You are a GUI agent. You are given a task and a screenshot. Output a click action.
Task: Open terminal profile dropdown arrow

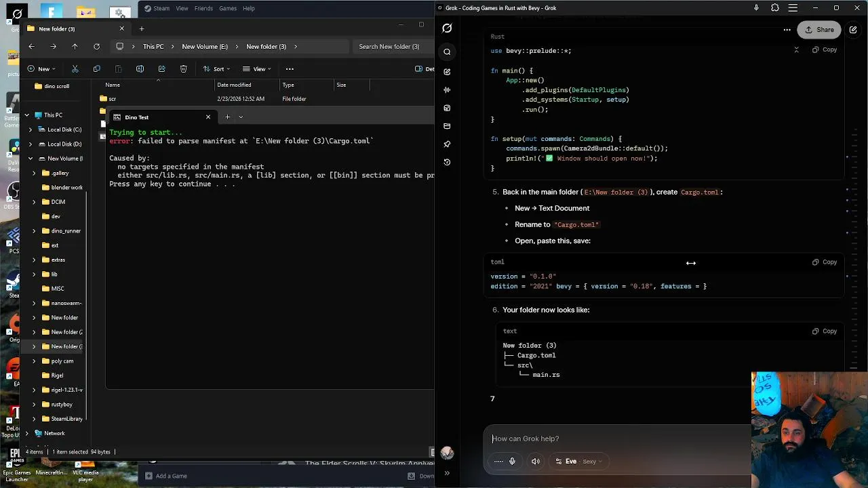click(x=241, y=117)
